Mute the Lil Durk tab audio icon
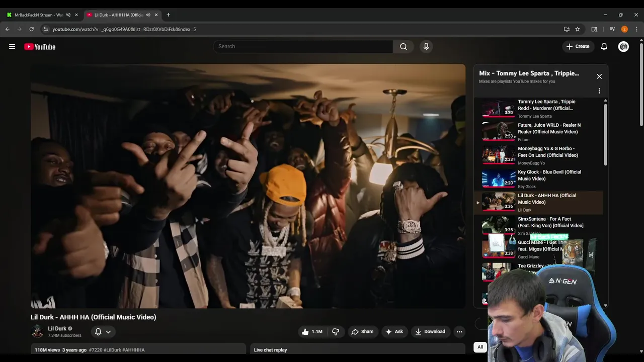 (148, 15)
